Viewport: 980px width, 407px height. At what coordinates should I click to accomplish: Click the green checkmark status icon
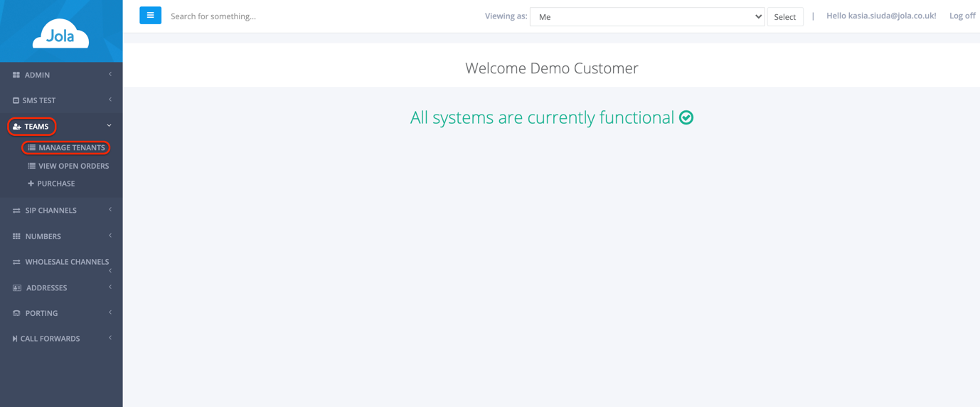tap(686, 117)
